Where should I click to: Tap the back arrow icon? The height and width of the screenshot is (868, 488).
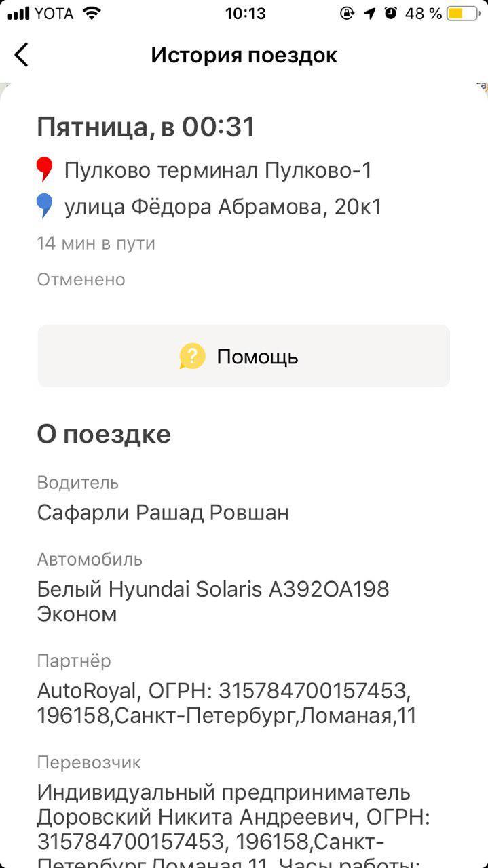pyautogui.click(x=22, y=55)
